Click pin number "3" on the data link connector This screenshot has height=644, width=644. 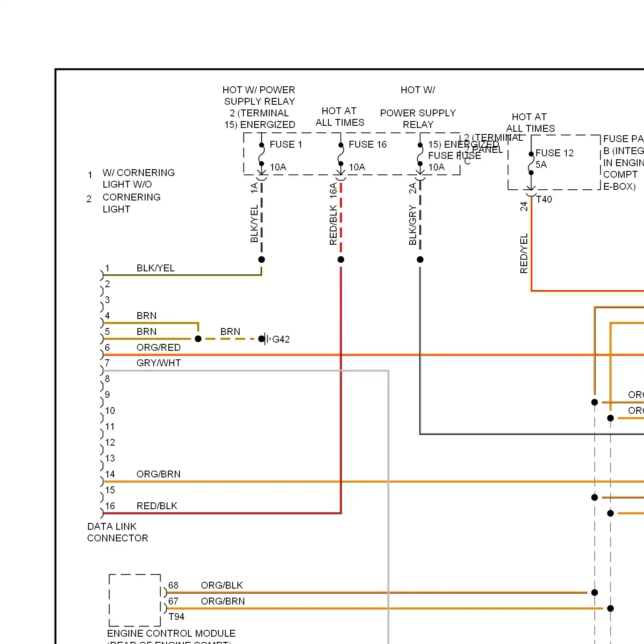[107, 300]
